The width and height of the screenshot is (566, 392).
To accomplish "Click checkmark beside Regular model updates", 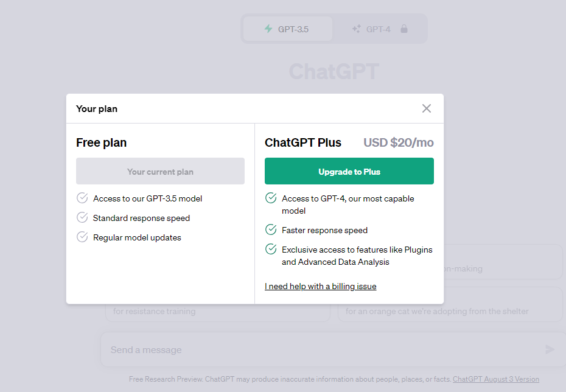I will 82,237.
